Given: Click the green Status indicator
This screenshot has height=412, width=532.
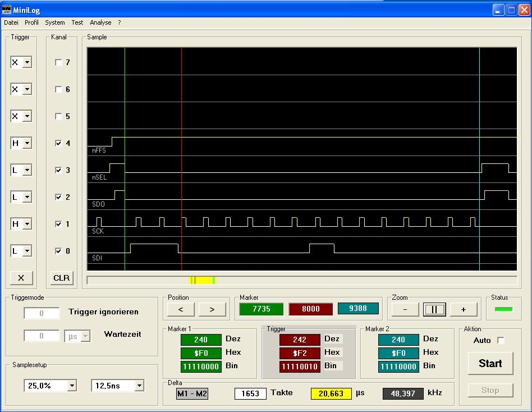Looking at the screenshot, I should click(504, 309).
